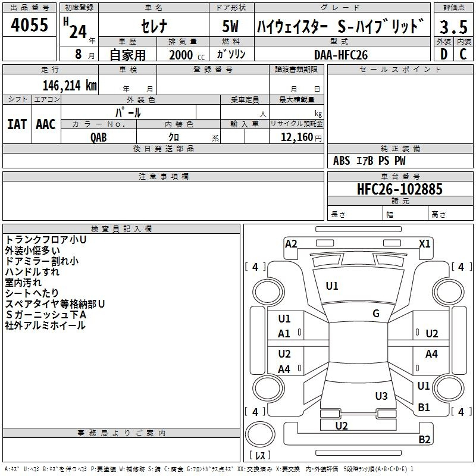Select the fuel type ガソリン
Screen dimensions: 476x476
231,54
